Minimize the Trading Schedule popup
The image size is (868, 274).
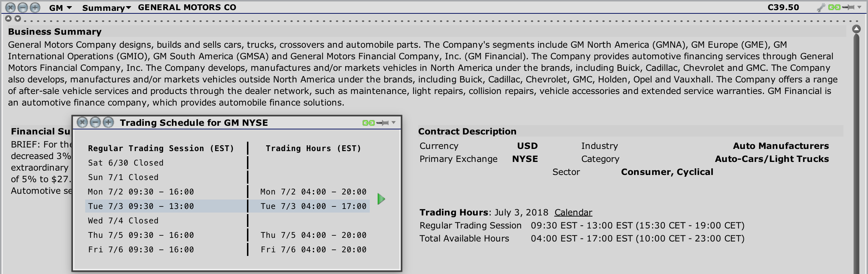tap(95, 123)
